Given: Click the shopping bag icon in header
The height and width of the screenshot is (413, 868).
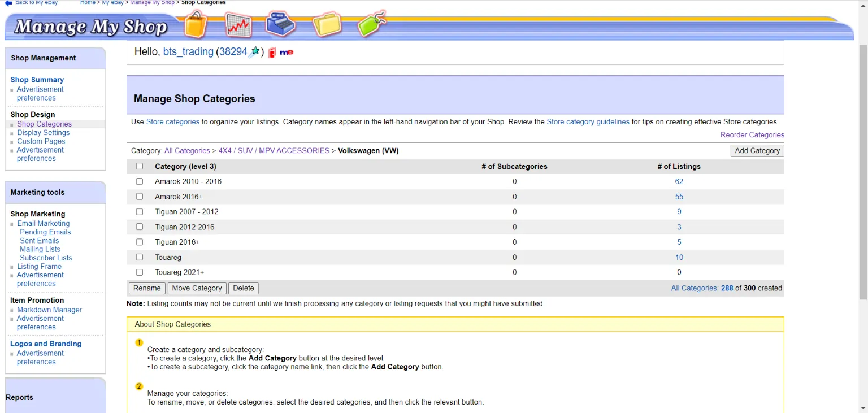Looking at the screenshot, I should [196, 25].
